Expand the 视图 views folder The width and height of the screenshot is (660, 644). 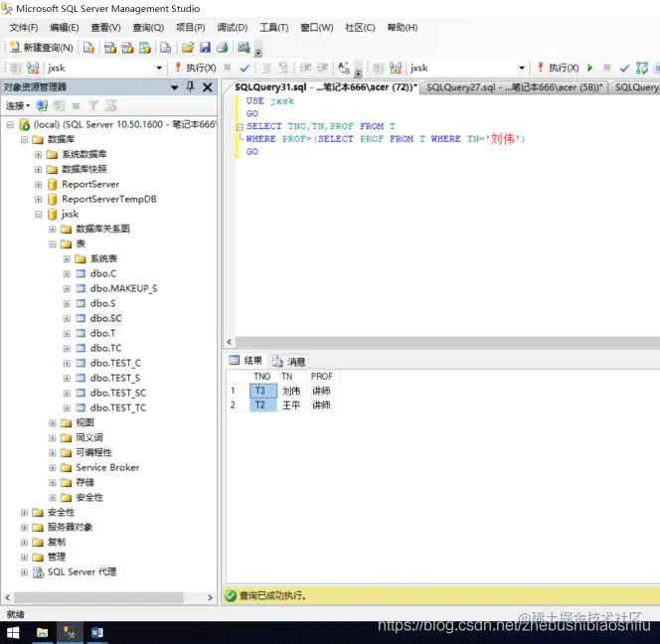[x=53, y=423]
